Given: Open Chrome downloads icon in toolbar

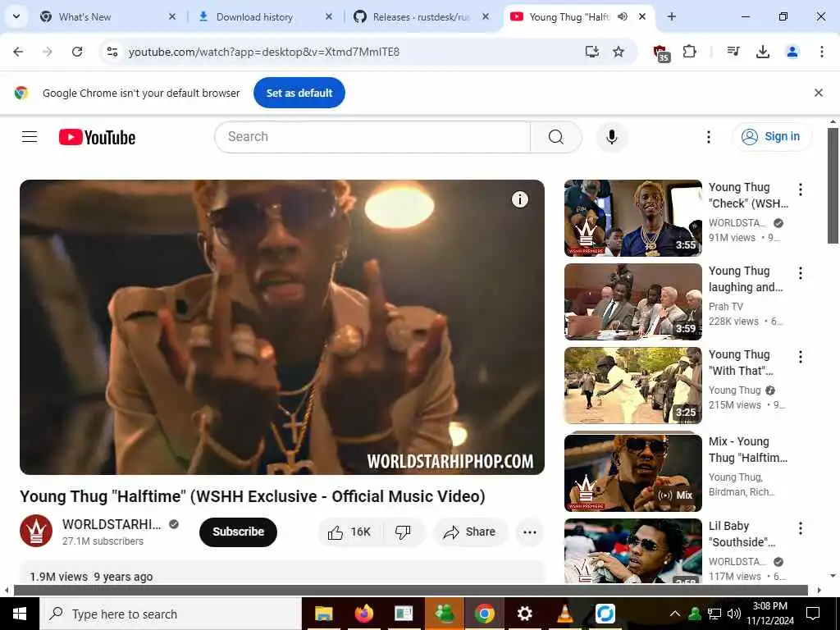Looking at the screenshot, I should click(762, 52).
